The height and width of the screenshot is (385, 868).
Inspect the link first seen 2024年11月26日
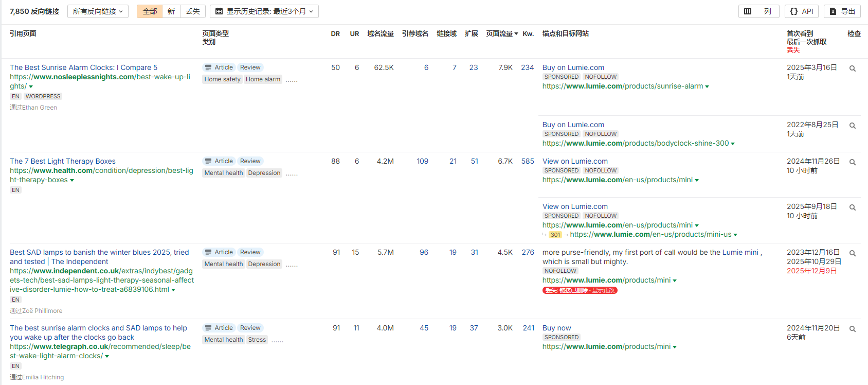click(x=852, y=162)
